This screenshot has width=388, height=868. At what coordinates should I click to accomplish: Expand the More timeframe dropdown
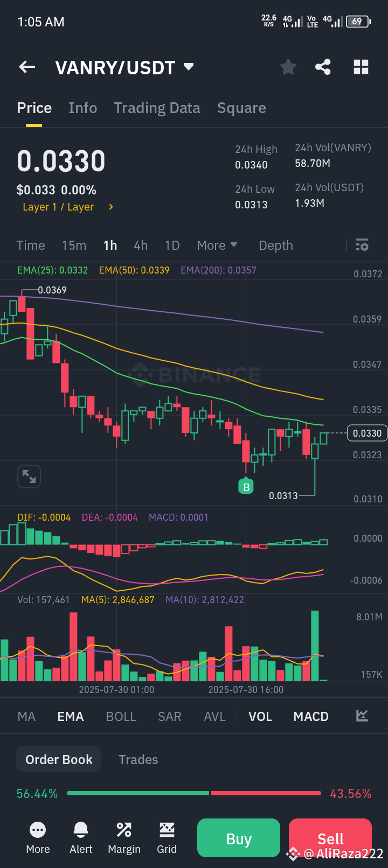[217, 245]
